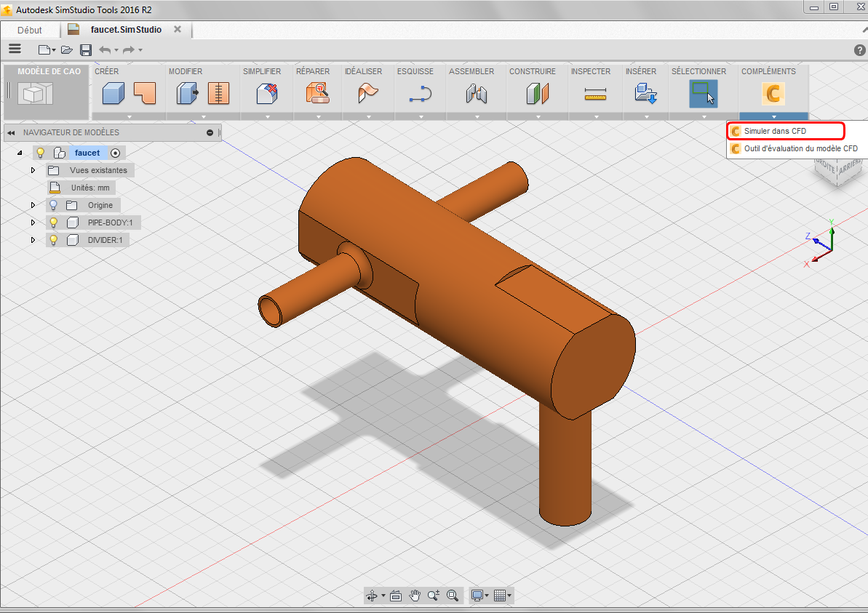Screen dimensions: 868x613
Task: Select the pan hand tool
Action: (x=415, y=596)
